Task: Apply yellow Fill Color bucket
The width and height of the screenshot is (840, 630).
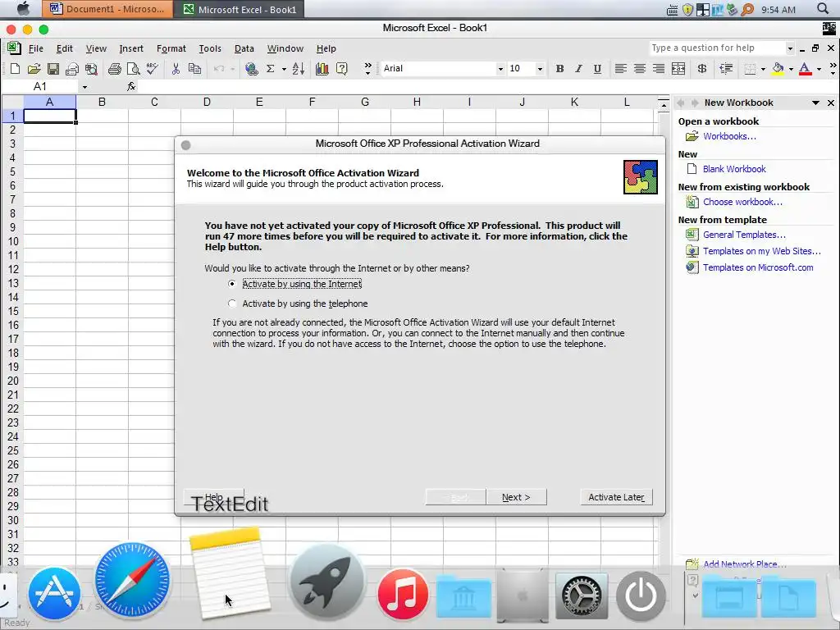Action: tap(778, 69)
